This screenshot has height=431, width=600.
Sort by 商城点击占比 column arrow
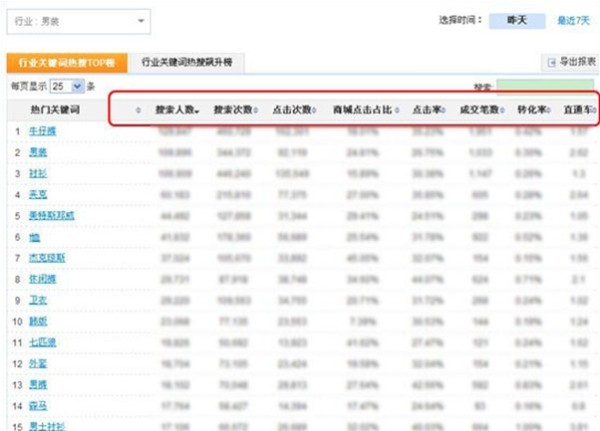point(397,109)
